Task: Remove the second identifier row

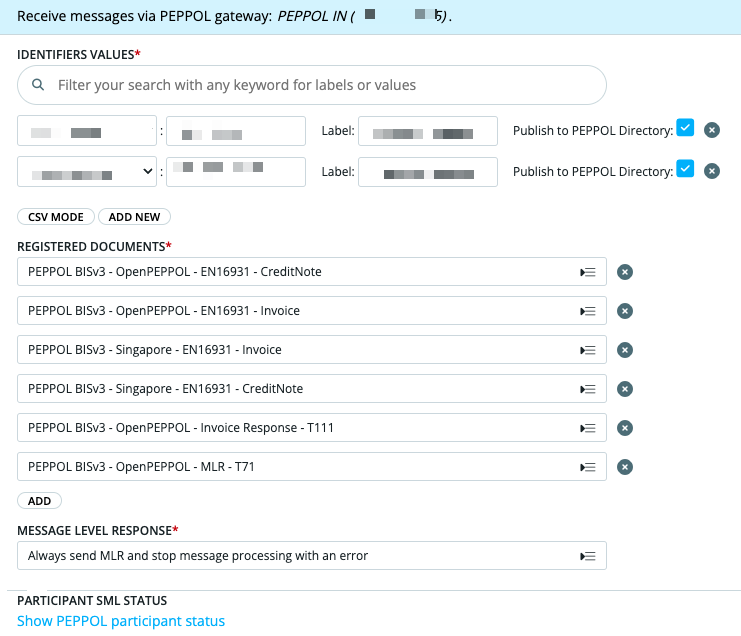Action: (712, 171)
